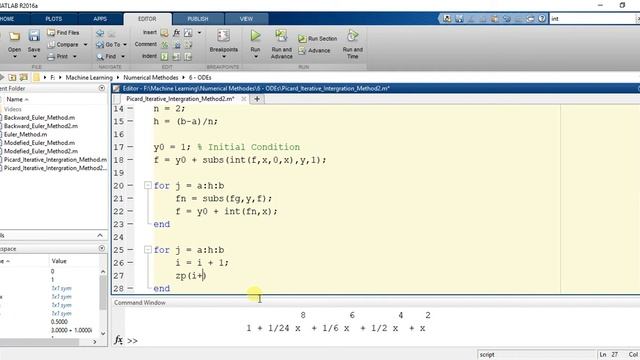Click the Compare button
Screen dimensions: 640x360
63,44
